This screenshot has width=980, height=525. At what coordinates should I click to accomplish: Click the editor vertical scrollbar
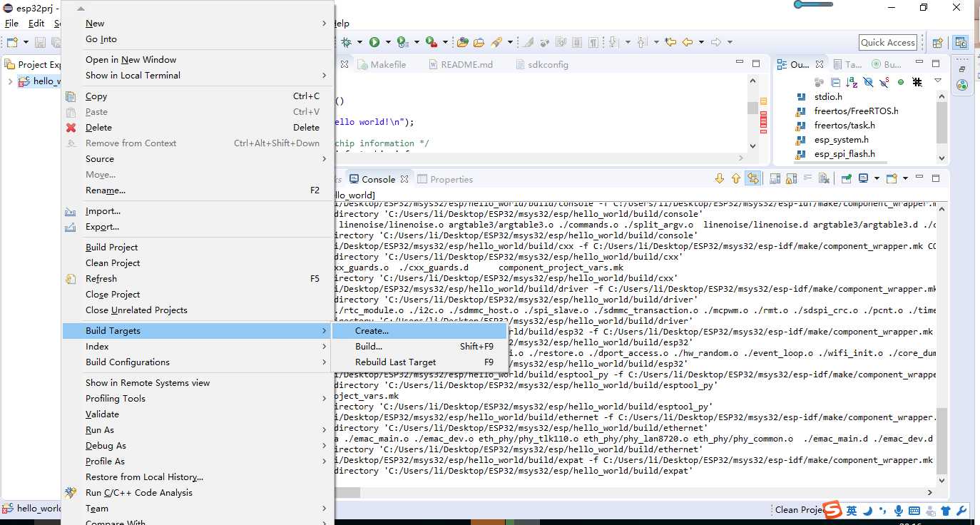752,114
